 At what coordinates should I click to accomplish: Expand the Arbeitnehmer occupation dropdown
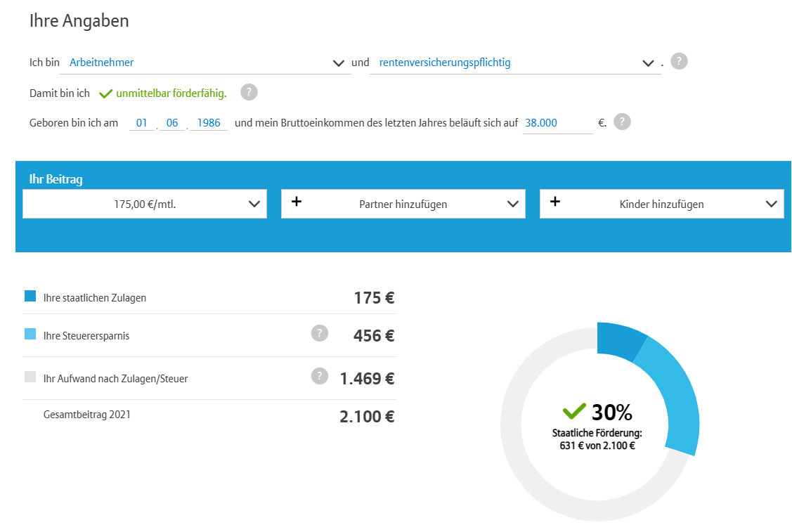[339, 63]
